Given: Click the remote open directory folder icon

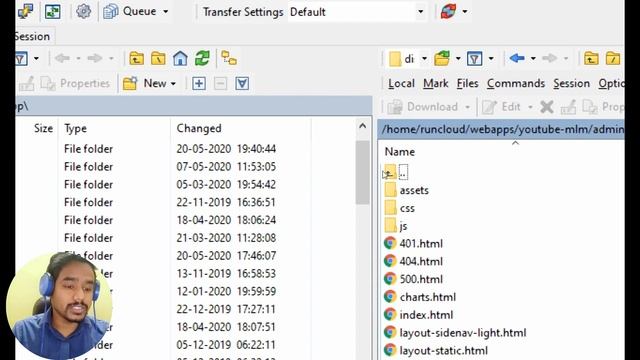Looking at the screenshot, I should coord(442,59).
